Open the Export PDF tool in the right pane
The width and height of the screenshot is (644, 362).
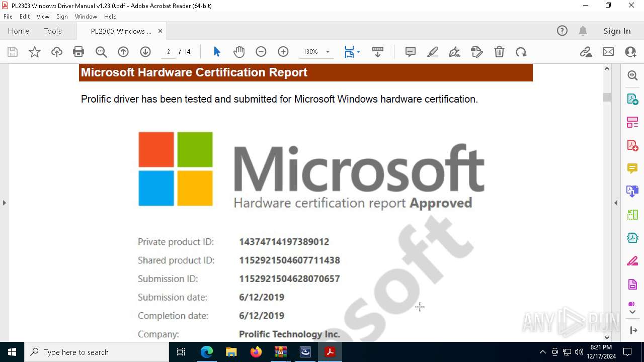pos(632,99)
